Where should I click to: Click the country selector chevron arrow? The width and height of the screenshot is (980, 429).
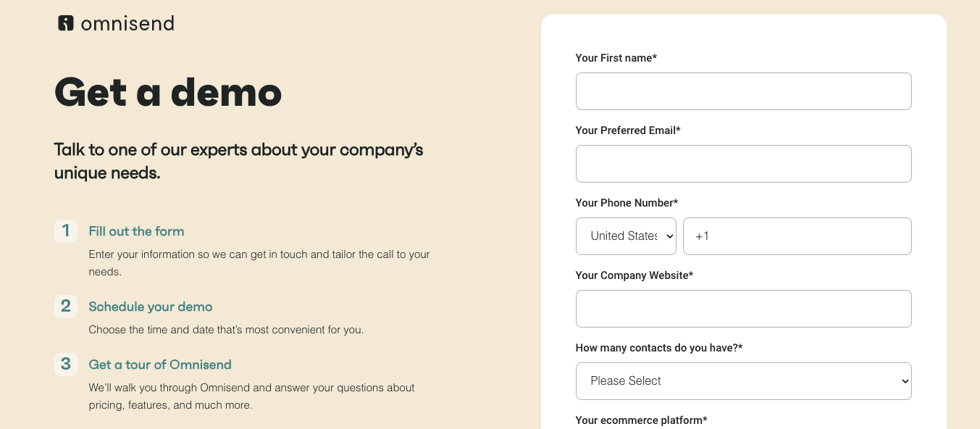pyautogui.click(x=669, y=236)
